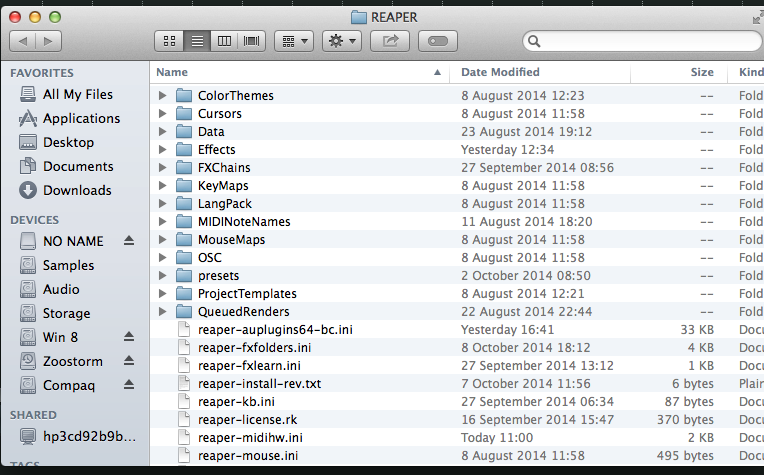The width and height of the screenshot is (764, 475).
Task: Click the Edit Tags toolbar button
Action: point(438,41)
